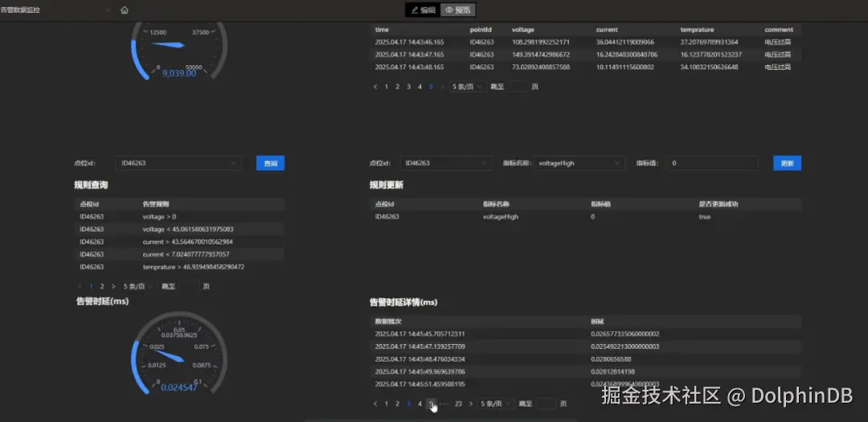Open page size dropdown under 规则查询
The width and height of the screenshot is (868, 422).
pos(138,286)
